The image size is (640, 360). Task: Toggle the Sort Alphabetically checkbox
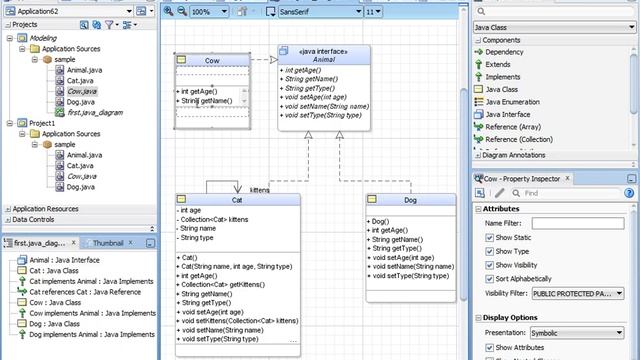[489, 279]
